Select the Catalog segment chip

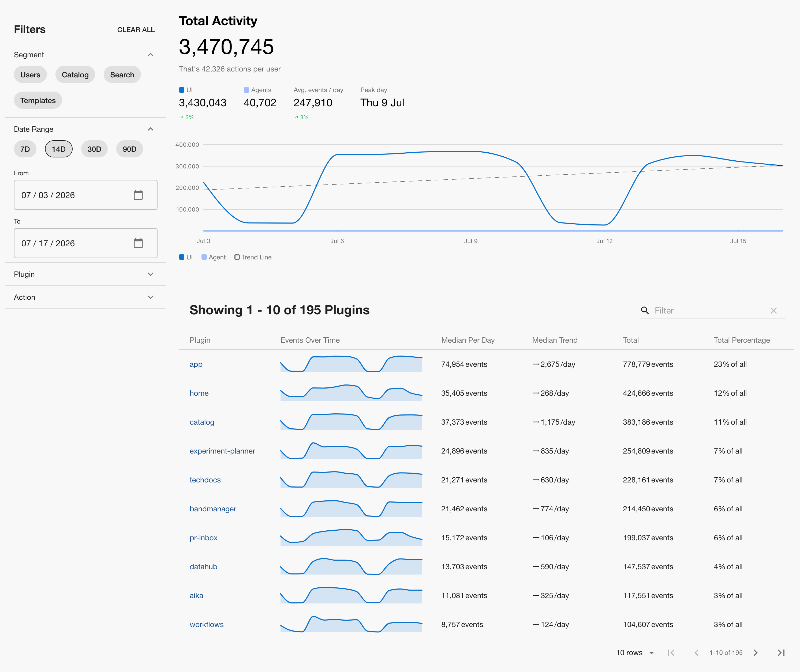[x=75, y=75]
